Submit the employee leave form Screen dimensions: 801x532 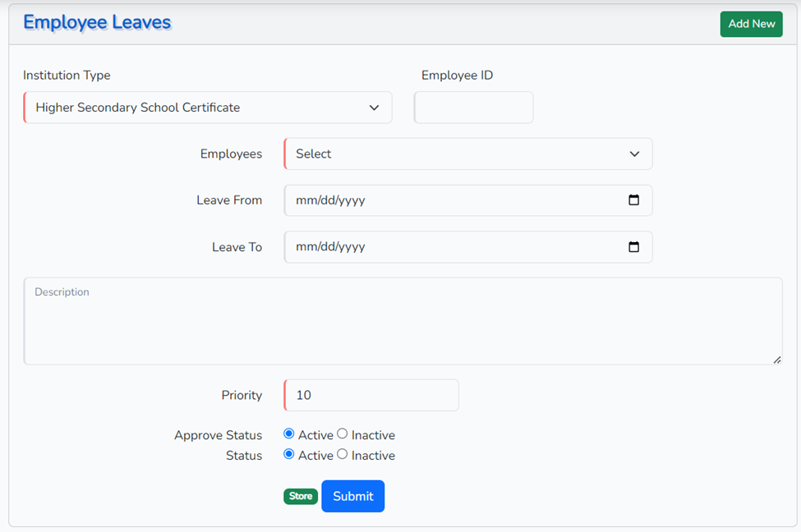coord(352,497)
